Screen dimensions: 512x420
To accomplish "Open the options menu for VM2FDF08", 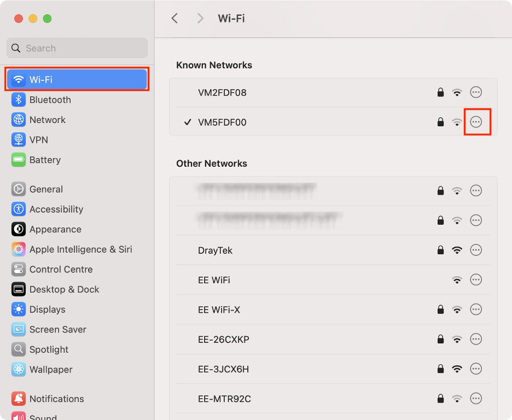I will click(476, 92).
